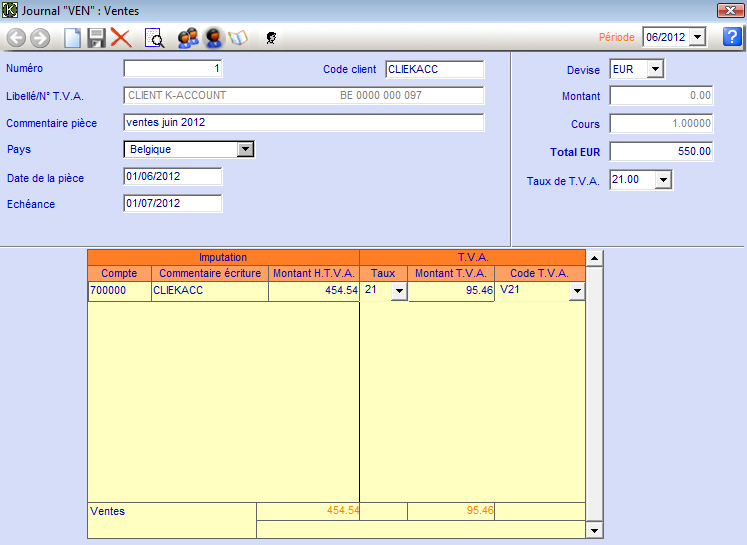Open the Code T.V.A. dropdown showing V21
This screenshot has height=545, width=747.
coord(577,291)
